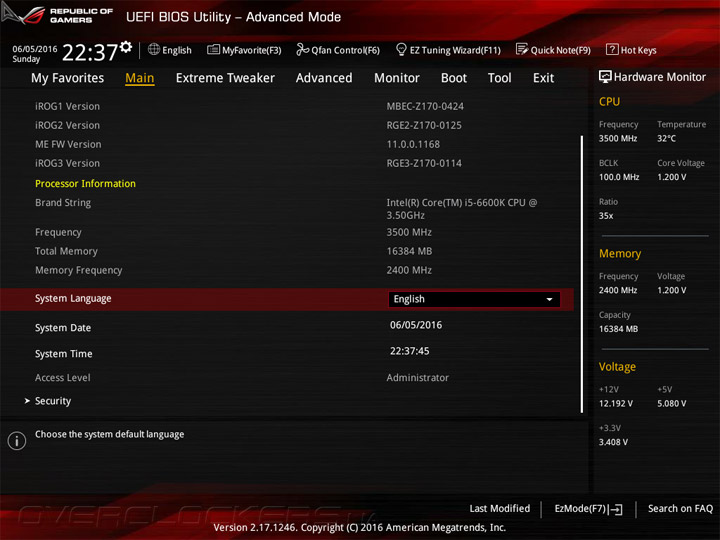Screen dimensions: 720x540
Task: Click the RGE2-Z170-0125 version value
Action: point(424,125)
